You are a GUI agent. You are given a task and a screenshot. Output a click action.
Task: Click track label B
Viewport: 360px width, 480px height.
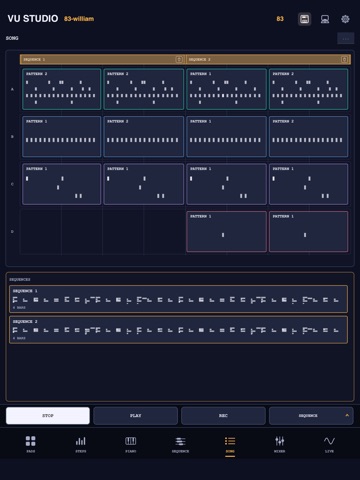(12, 137)
